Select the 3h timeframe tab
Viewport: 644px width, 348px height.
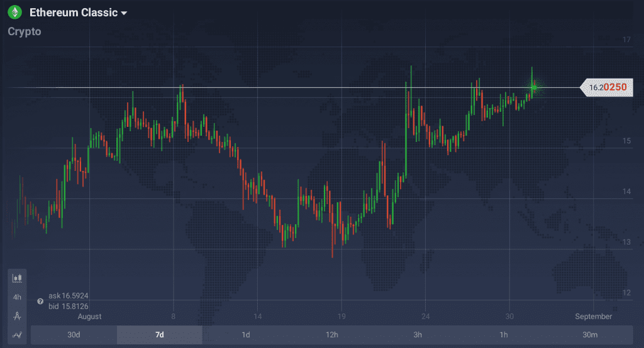[x=418, y=335]
